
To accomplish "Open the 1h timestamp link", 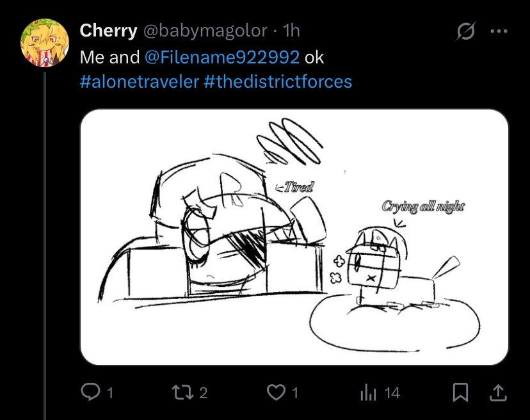I will (291, 31).
